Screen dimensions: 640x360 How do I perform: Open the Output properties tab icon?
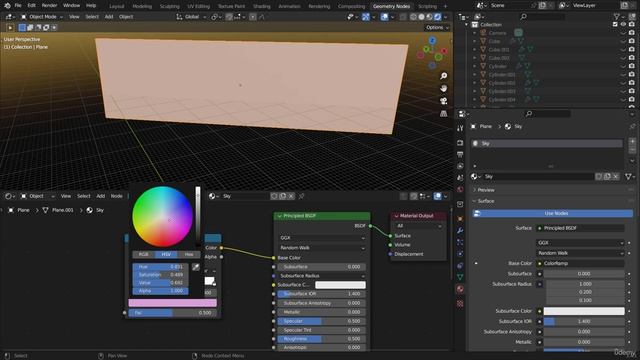click(460, 154)
